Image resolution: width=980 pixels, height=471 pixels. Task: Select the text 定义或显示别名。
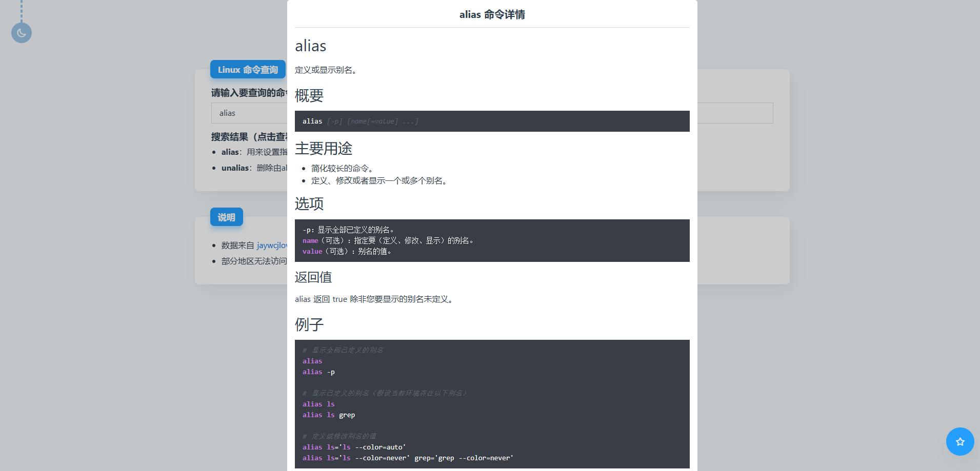coord(326,70)
